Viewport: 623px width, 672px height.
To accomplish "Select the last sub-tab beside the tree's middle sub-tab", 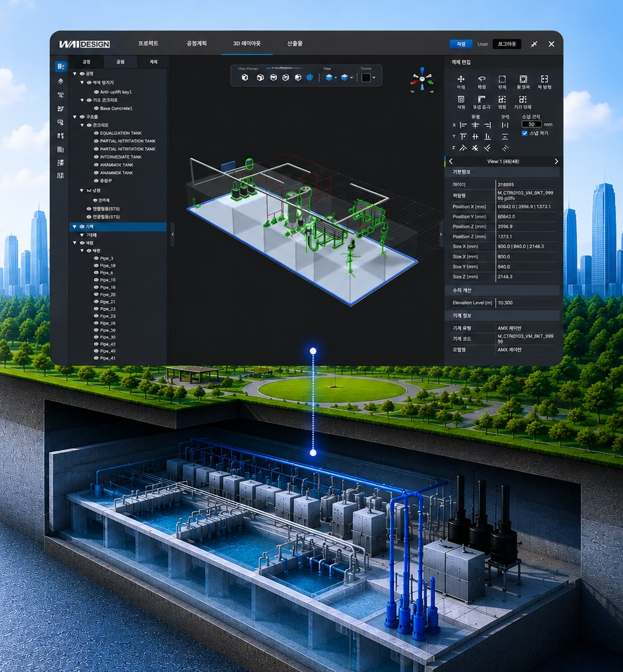I will [153, 61].
